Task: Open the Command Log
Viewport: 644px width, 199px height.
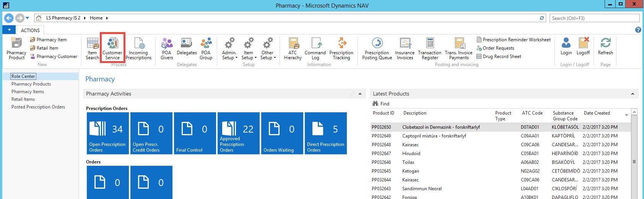Action: (315, 49)
